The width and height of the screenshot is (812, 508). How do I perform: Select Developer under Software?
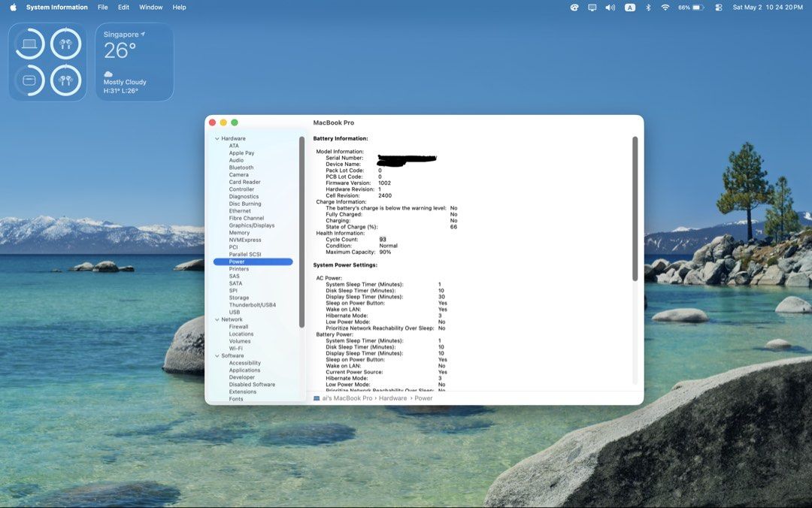(x=242, y=377)
